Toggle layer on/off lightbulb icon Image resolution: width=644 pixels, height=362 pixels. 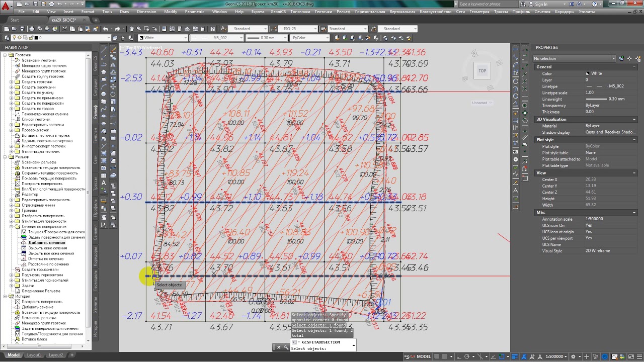(x=15, y=38)
